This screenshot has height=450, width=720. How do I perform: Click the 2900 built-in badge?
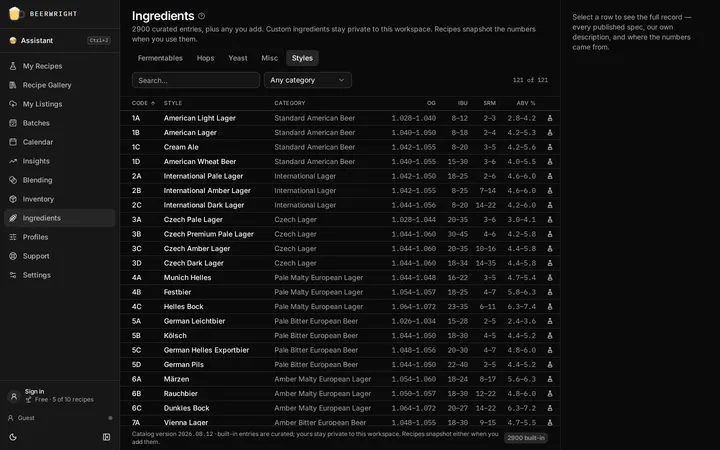526,438
